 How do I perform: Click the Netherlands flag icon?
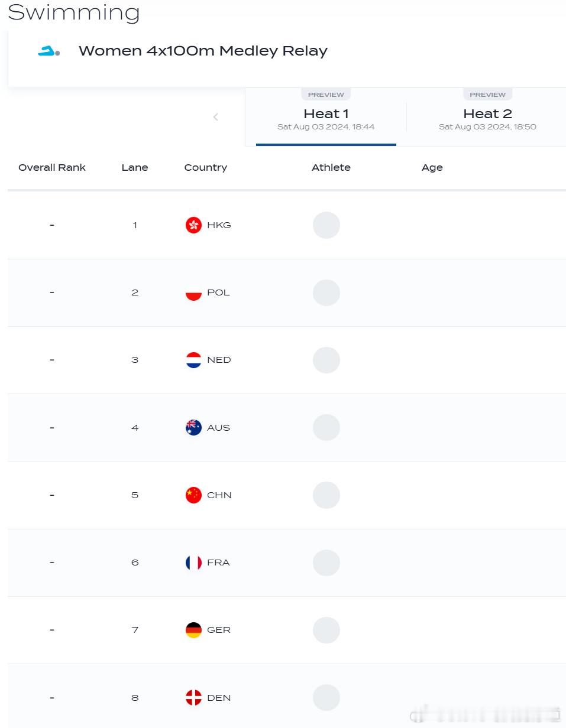[x=193, y=360]
